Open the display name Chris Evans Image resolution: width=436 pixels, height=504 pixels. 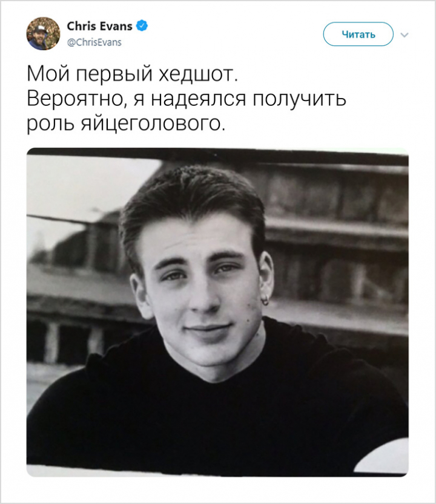click(99, 26)
